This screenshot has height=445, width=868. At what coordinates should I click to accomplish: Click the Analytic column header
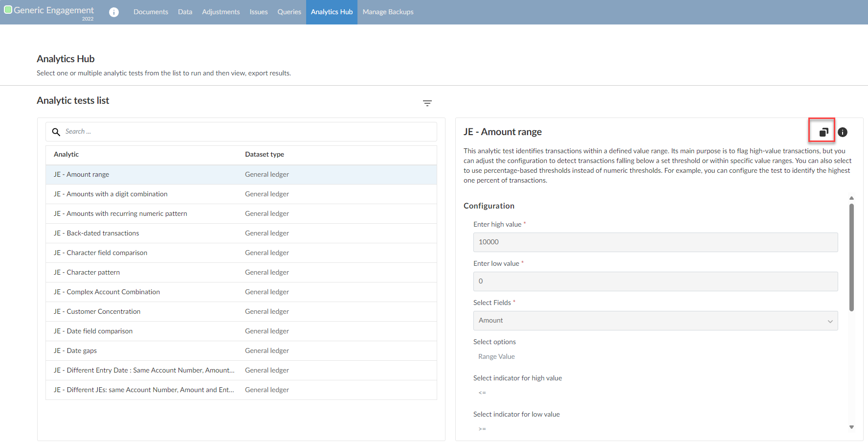[x=66, y=154]
